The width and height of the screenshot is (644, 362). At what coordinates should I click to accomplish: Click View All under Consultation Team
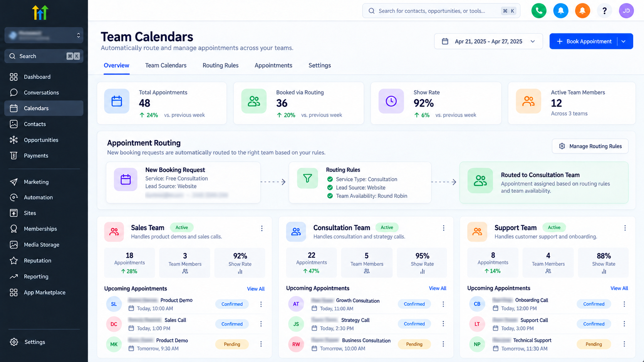point(438,288)
